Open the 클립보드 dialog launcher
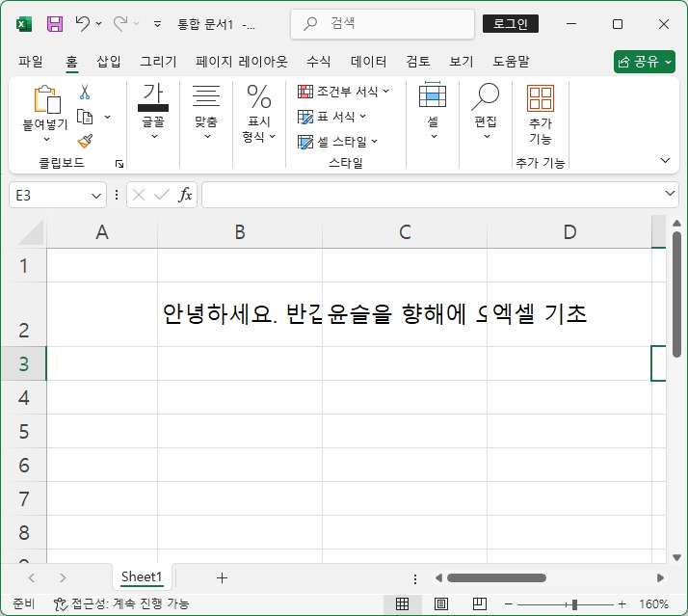The image size is (688, 616). (119, 164)
